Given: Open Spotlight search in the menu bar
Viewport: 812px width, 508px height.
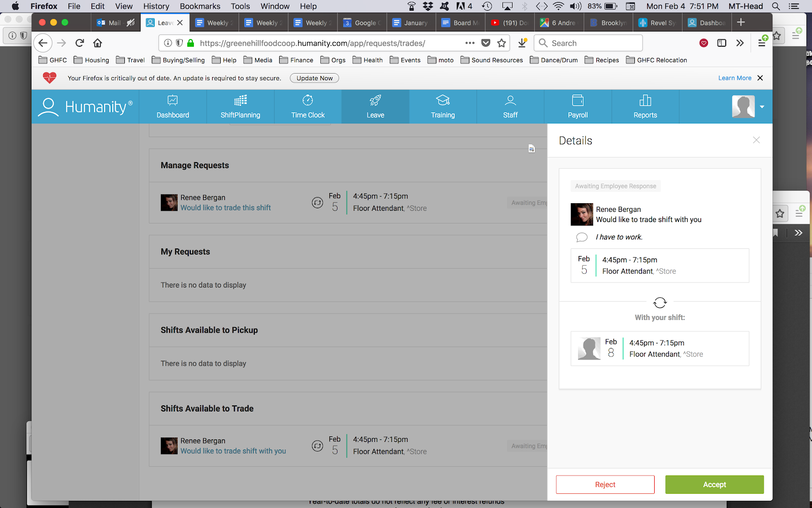Looking at the screenshot, I should coord(776,6).
